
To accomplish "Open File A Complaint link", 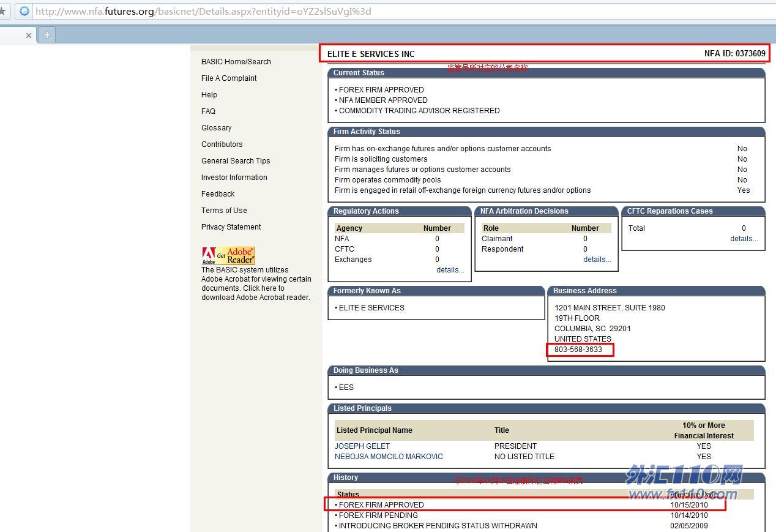I will point(229,78).
